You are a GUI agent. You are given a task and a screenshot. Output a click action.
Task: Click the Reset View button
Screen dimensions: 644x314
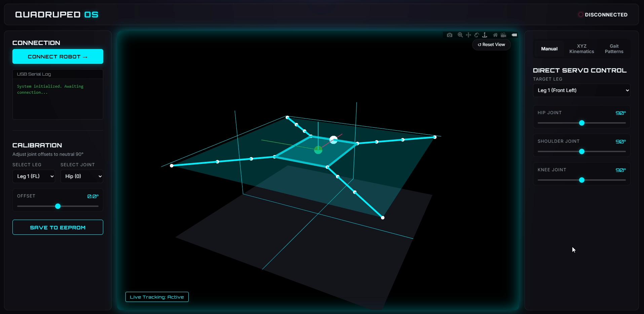491,45
